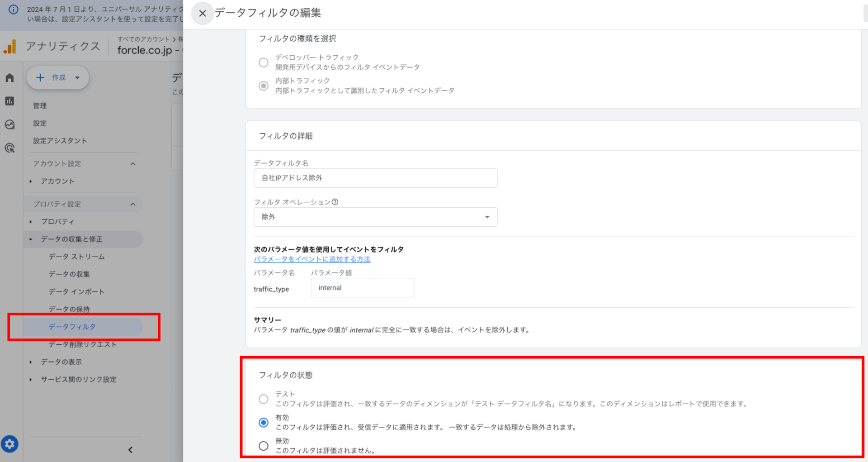Select デベロッパー トラフィック radio button
This screenshot has height=462, width=868.
[264, 62]
